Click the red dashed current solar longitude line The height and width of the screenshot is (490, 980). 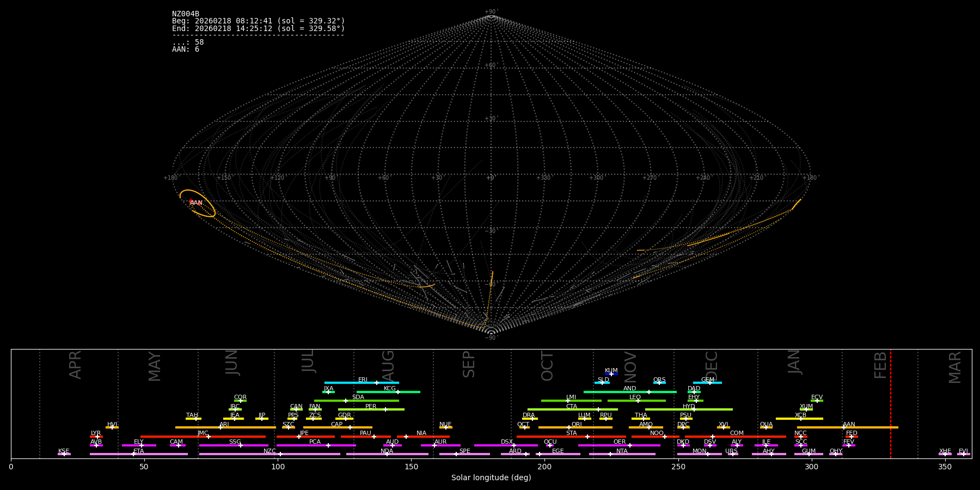point(891,404)
